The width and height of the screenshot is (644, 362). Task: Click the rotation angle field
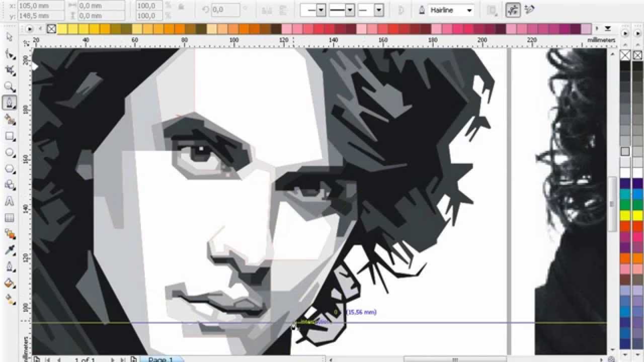224,10
